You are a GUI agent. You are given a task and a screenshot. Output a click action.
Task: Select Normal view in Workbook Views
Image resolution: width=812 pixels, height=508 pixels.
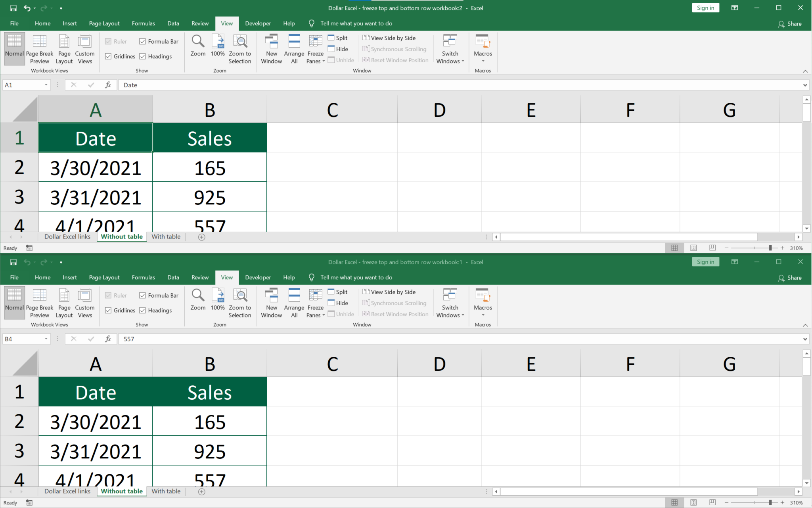(14, 48)
